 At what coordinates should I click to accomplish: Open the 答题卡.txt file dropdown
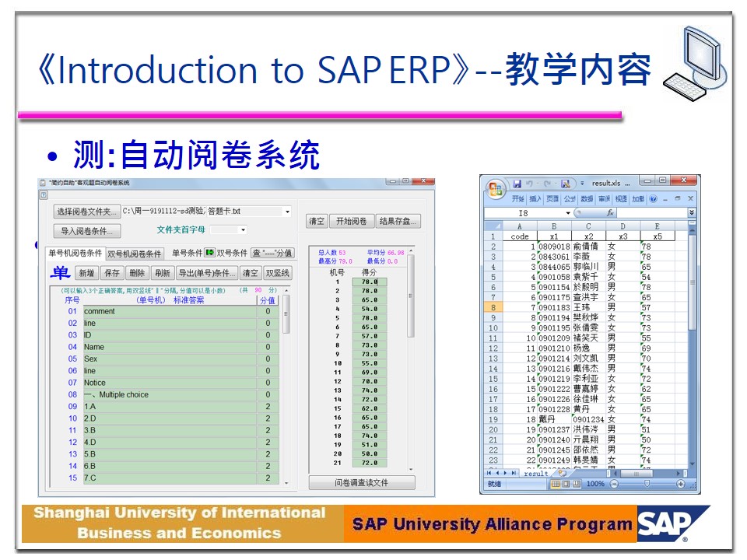pos(287,212)
